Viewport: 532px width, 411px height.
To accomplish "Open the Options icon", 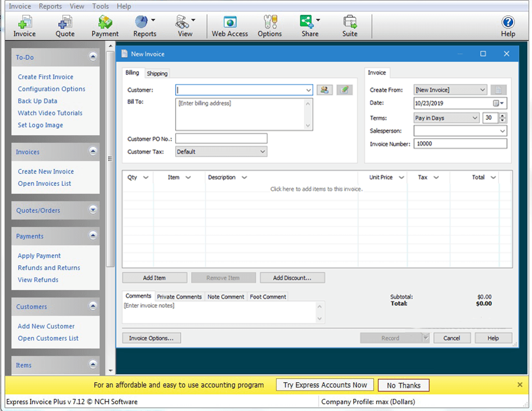I will tap(270, 26).
